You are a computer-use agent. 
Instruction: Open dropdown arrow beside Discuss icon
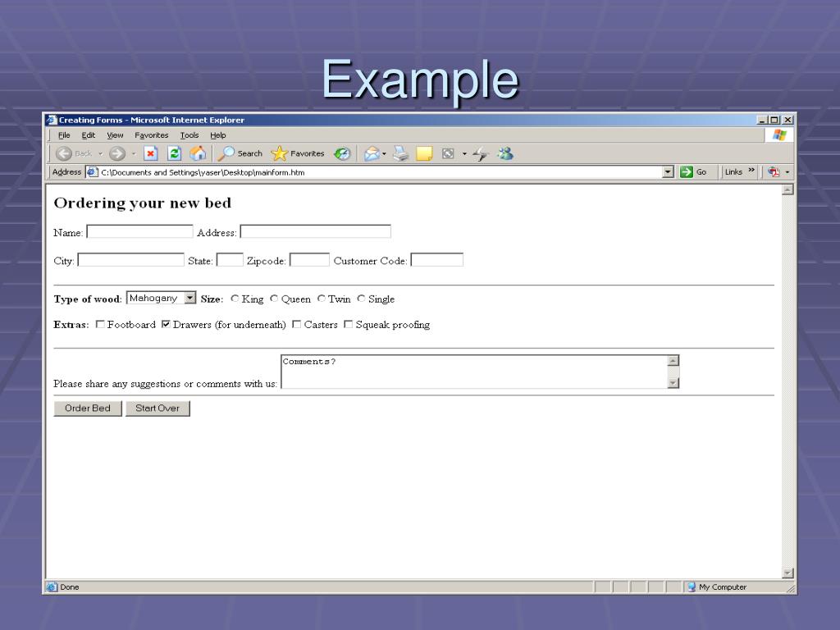pos(464,154)
